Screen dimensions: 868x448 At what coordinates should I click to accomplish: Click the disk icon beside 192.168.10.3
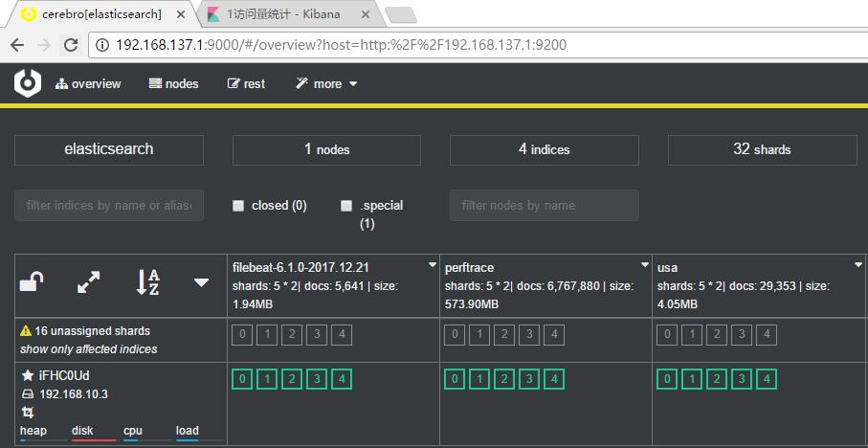click(28, 394)
